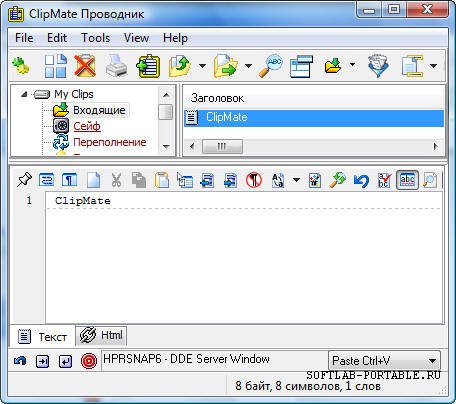Click the printer icon
This screenshot has height=404, width=456.
pyautogui.click(x=116, y=66)
